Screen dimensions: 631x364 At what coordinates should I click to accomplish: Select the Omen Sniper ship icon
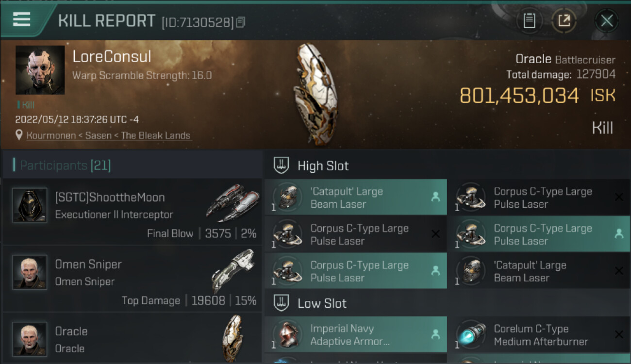(234, 270)
